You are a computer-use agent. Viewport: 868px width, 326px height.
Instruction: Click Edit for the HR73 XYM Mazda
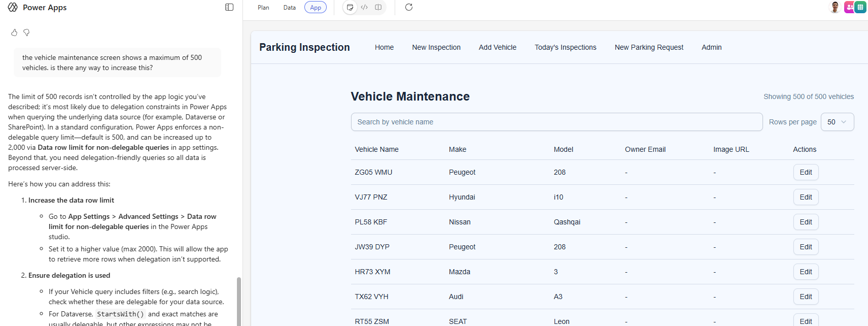(806, 272)
